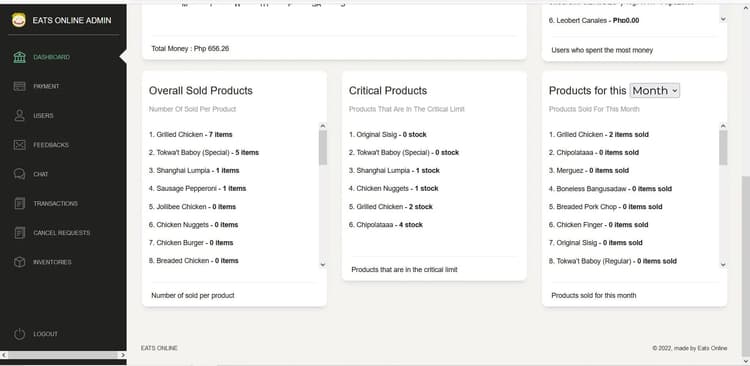Open Inventories using the box icon
Screen dimensions: 750x366
pyautogui.click(x=19, y=262)
